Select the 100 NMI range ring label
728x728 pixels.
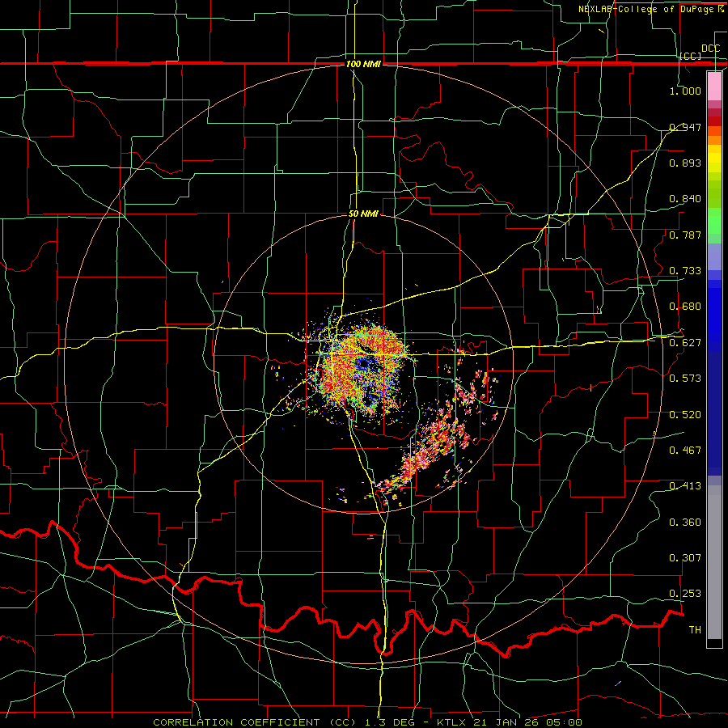click(x=363, y=64)
